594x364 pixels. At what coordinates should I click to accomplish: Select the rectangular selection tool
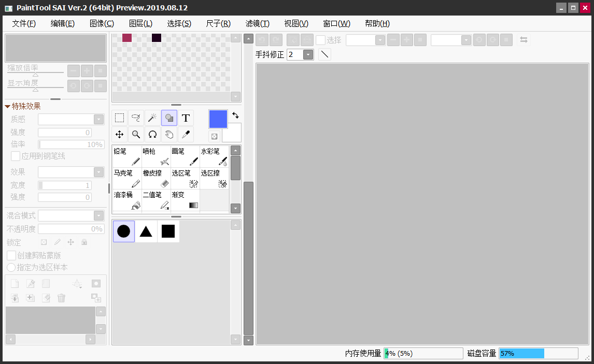pos(119,118)
